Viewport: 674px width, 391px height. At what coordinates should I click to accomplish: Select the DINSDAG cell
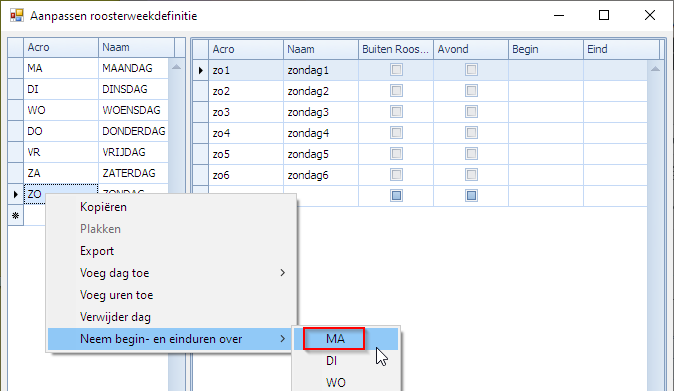click(133, 89)
